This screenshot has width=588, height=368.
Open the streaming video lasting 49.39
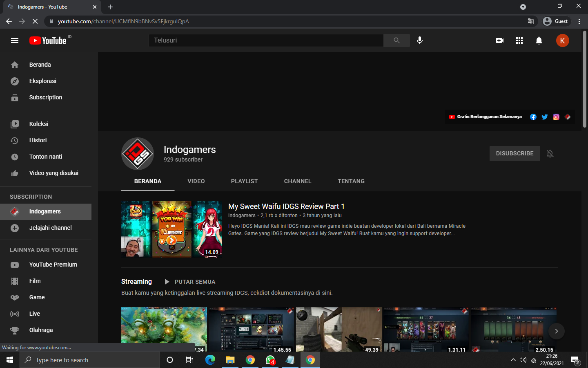tap(339, 330)
